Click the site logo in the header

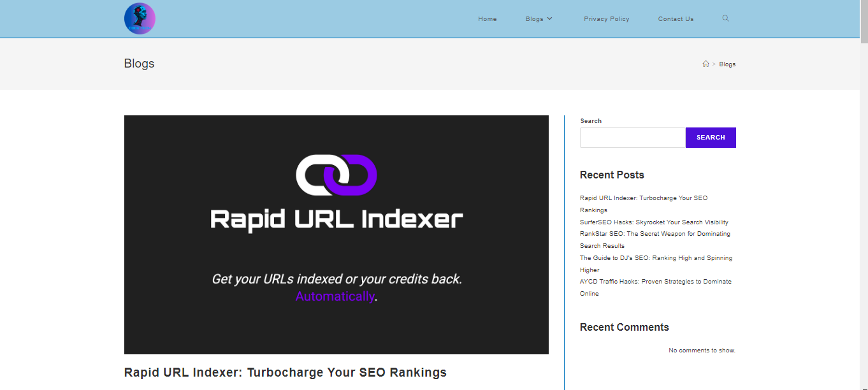coord(140,18)
